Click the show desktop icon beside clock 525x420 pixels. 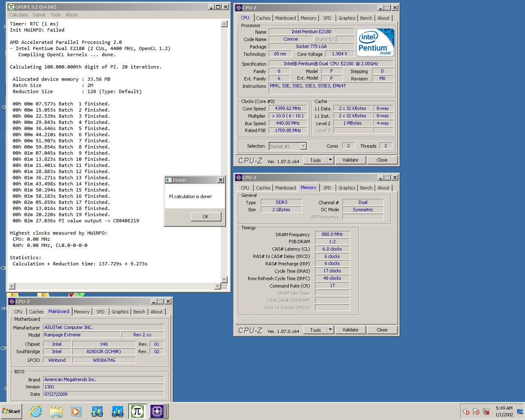coord(520,411)
